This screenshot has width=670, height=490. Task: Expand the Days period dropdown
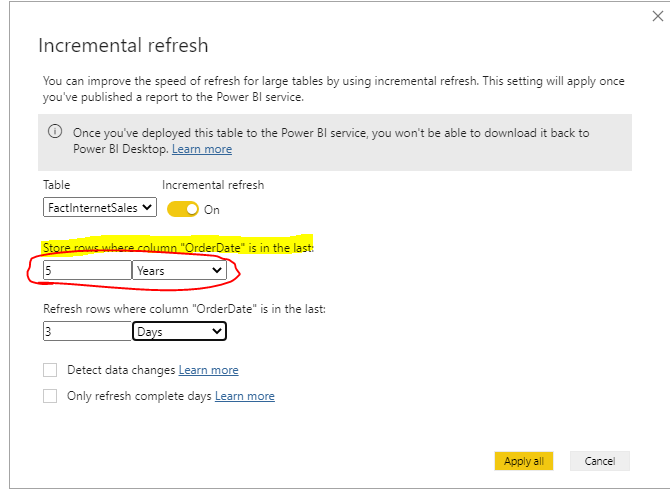coord(179,331)
